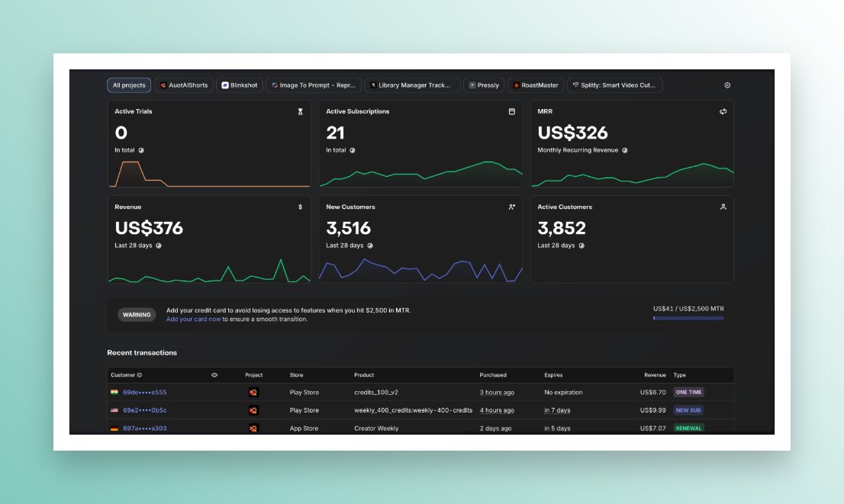The width and height of the screenshot is (844, 504).
Task: Click the hourglass icon in Active Trials
Action: pyautogui.click(x=301, y=111)
